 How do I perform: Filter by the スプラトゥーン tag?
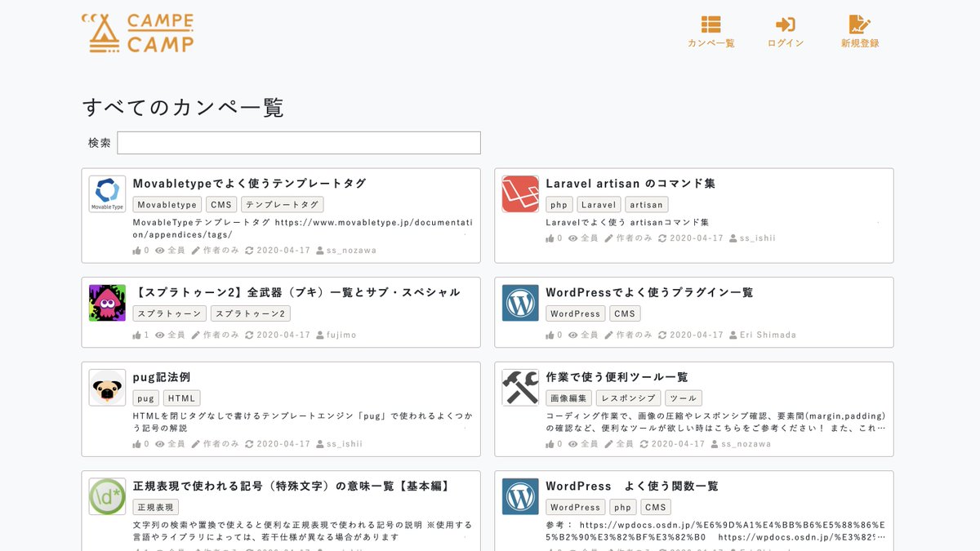[169, 313]
